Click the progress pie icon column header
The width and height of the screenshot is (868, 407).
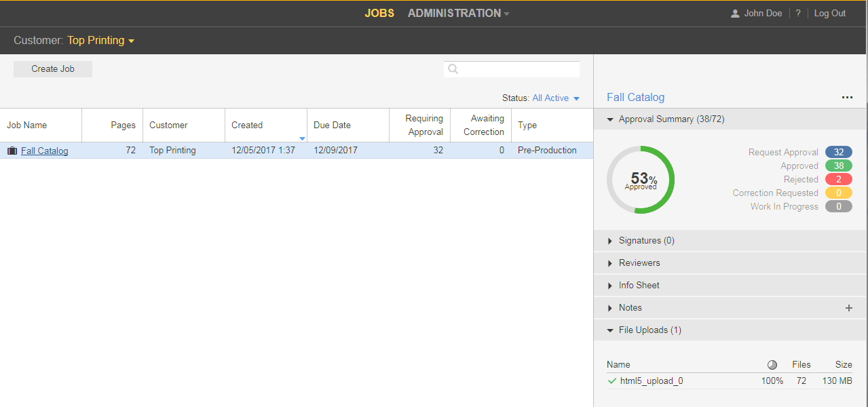pos(772,365)
